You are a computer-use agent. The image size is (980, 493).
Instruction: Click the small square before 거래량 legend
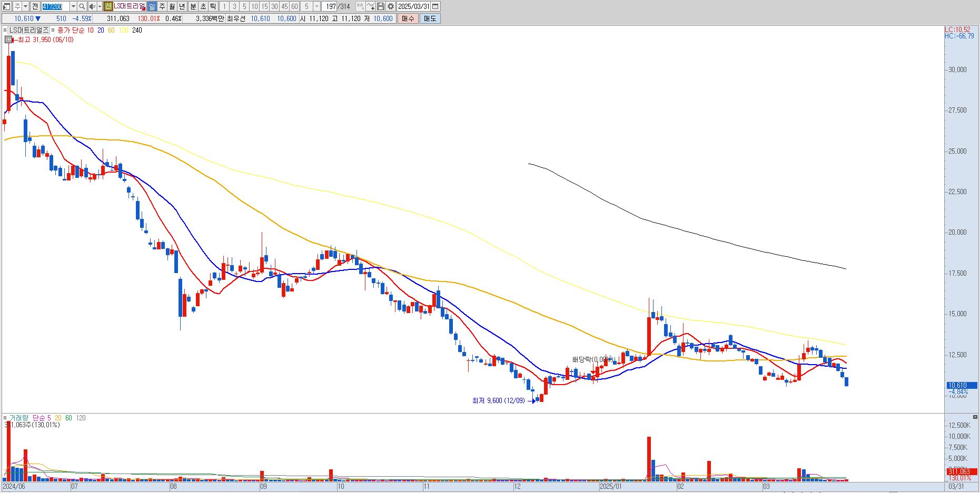pos(5,418)
